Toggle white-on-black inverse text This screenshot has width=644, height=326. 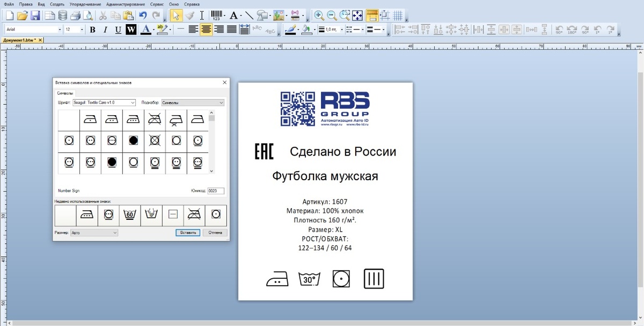pyautogui.click(x=131, y=29)
